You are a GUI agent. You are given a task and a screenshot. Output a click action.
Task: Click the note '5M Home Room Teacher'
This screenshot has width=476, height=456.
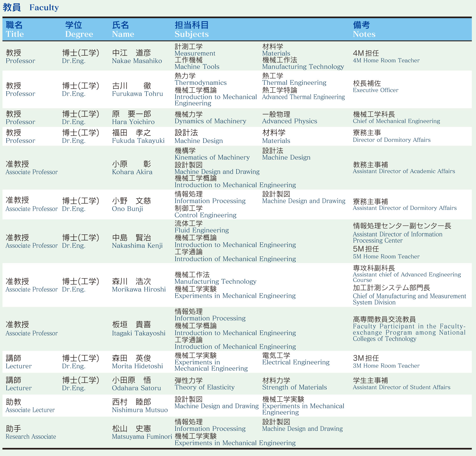click(x=386, y=257)
